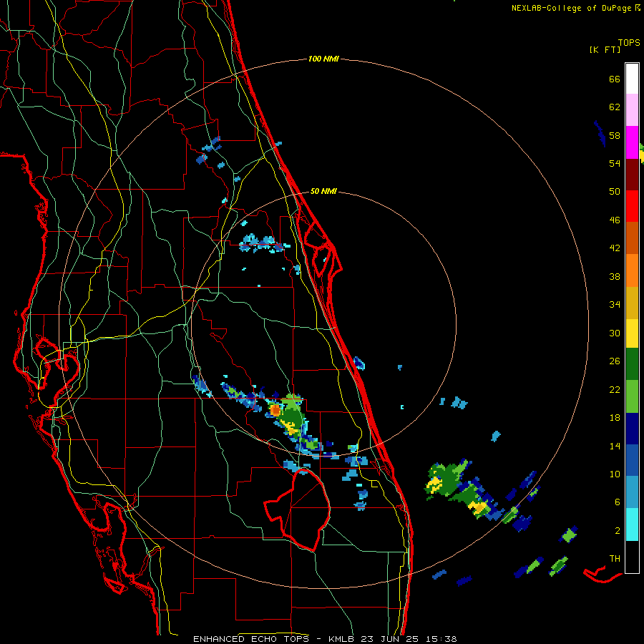Choose the amber gold swatch in the legend
644x644 pixels.
pyautogui.click(x=632, y=303)
